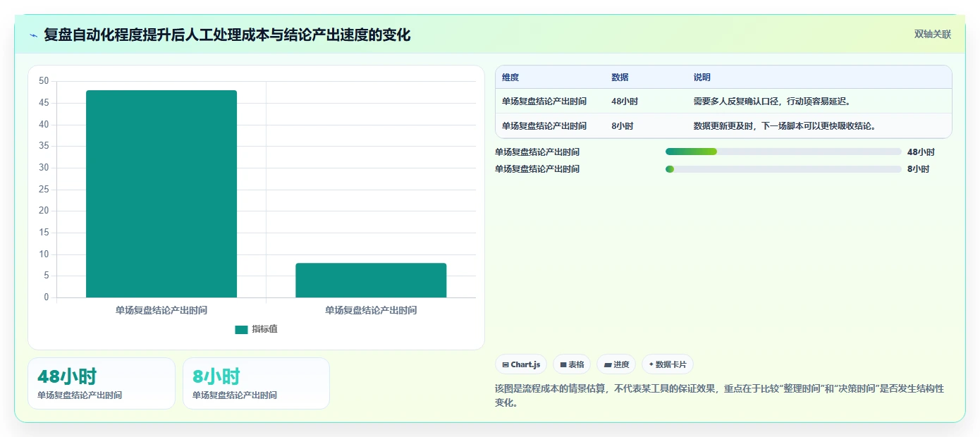
Task: Click the 维度 column header
Action: coord(510,78)
